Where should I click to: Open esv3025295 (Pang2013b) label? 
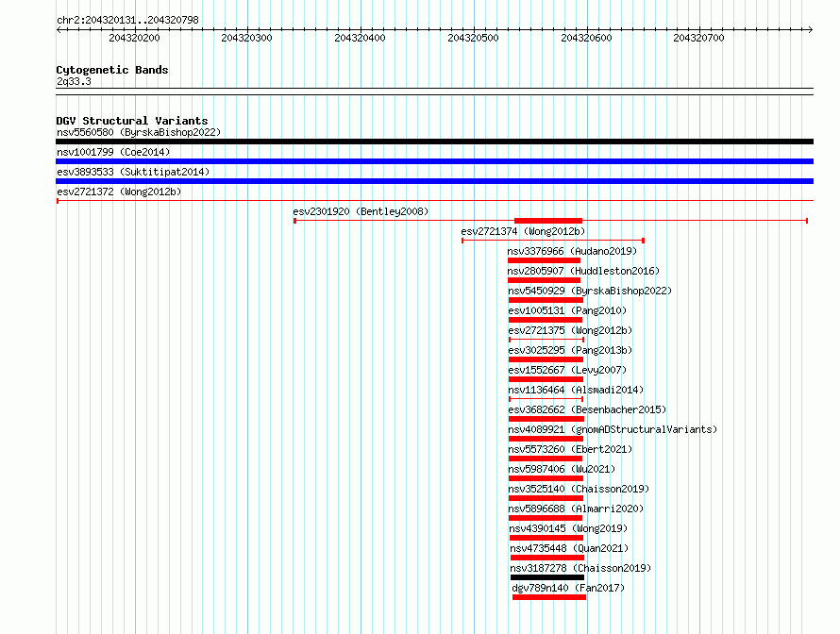coord(570,350)
